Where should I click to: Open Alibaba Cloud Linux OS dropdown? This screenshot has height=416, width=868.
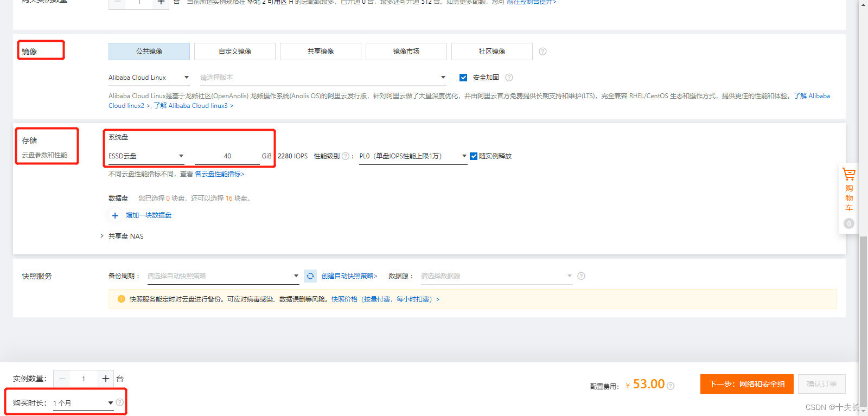click(x=149, y=78)
